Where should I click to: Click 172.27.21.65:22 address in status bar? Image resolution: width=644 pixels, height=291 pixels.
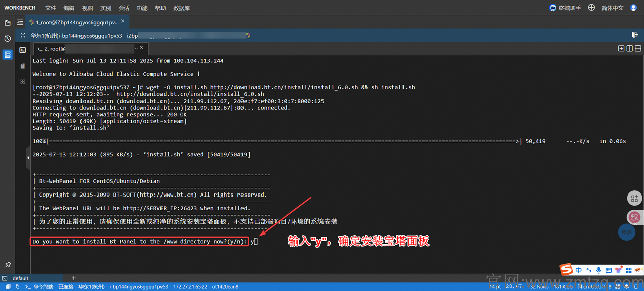[x=190, y=287]
